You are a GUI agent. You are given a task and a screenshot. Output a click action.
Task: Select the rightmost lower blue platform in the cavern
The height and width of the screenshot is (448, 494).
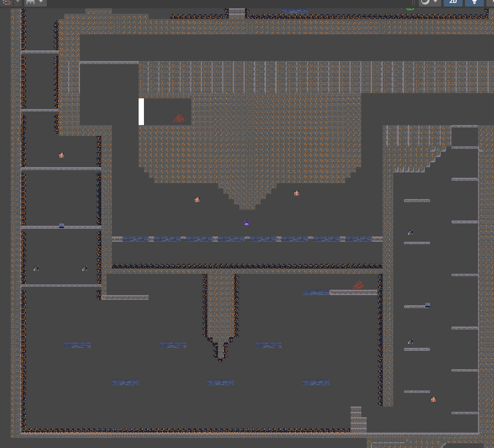[316, 382]
